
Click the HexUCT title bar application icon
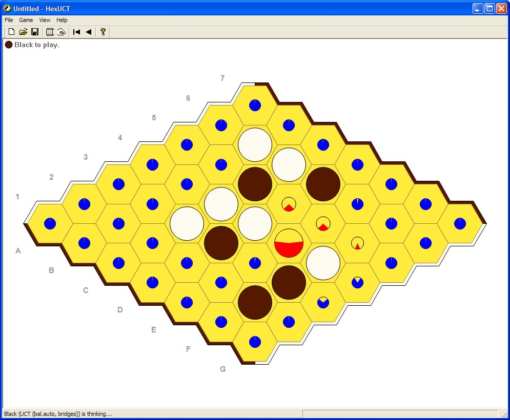7,8
